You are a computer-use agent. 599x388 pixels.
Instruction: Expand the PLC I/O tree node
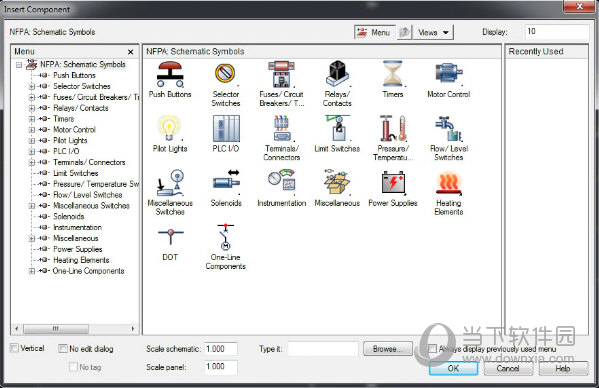(32, 151)
